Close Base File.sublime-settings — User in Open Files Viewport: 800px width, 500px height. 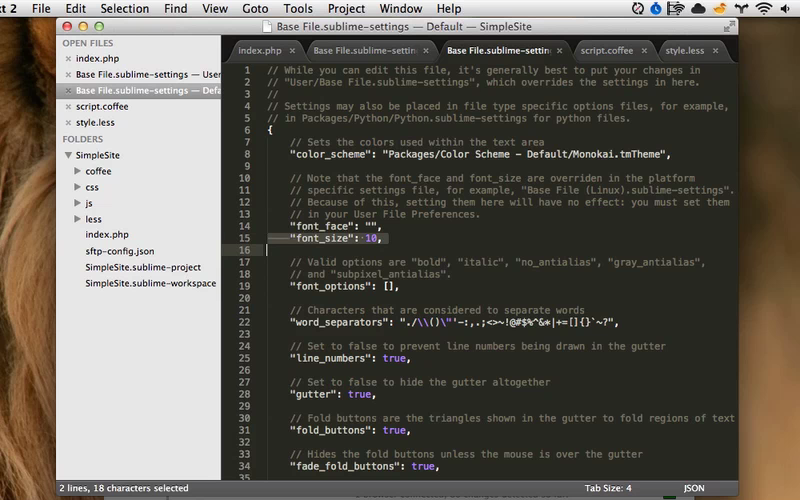[x=68, y=74]
